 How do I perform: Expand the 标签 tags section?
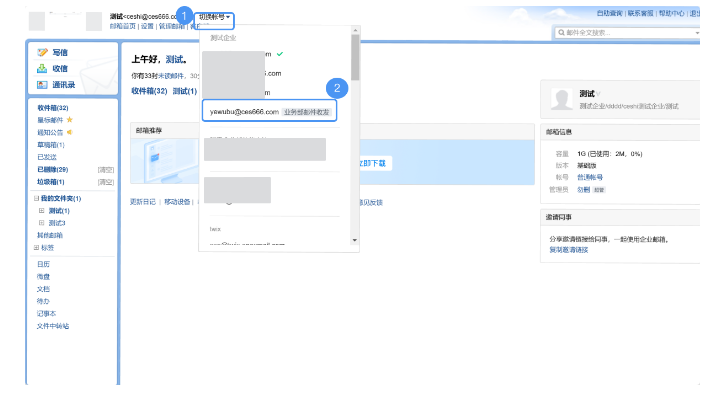pos(36,247)
